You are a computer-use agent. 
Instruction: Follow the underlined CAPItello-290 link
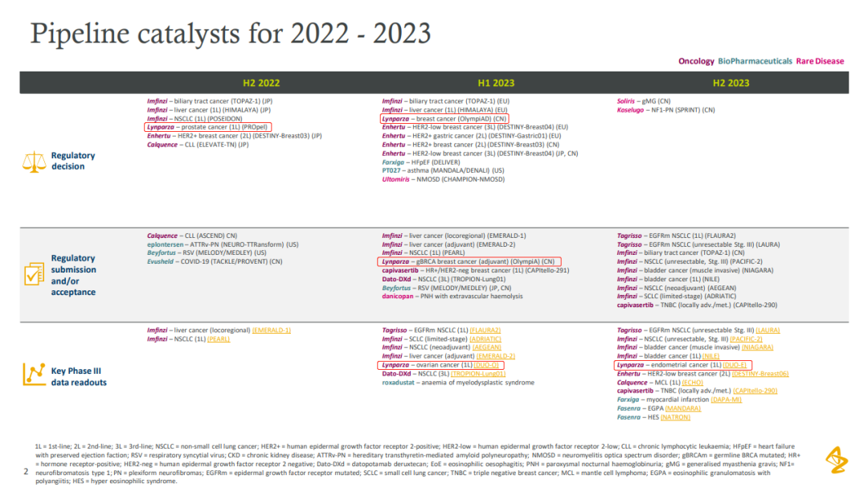point(755,391)
